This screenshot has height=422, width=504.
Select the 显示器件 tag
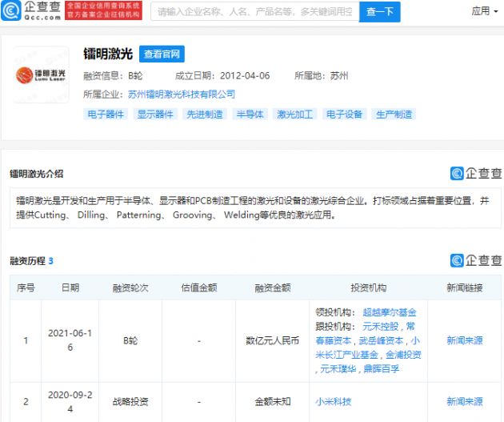(x=154, y=115)
